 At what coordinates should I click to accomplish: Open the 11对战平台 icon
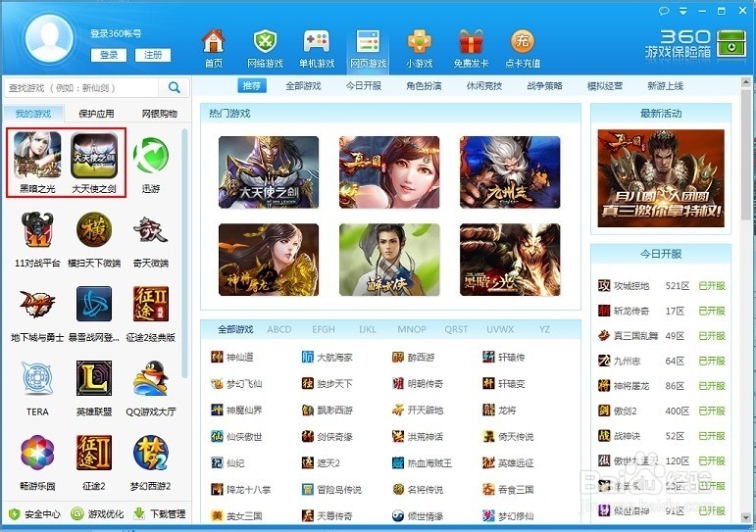pos(37,230)
